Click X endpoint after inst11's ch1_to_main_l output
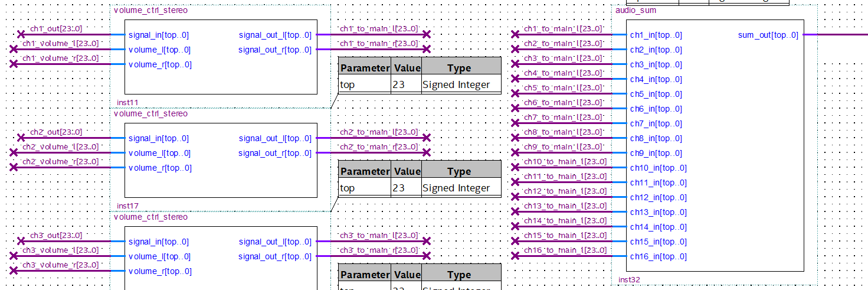The height and width of the screenshot is (290, 868). pyautogui.click(x=427, y=35)
